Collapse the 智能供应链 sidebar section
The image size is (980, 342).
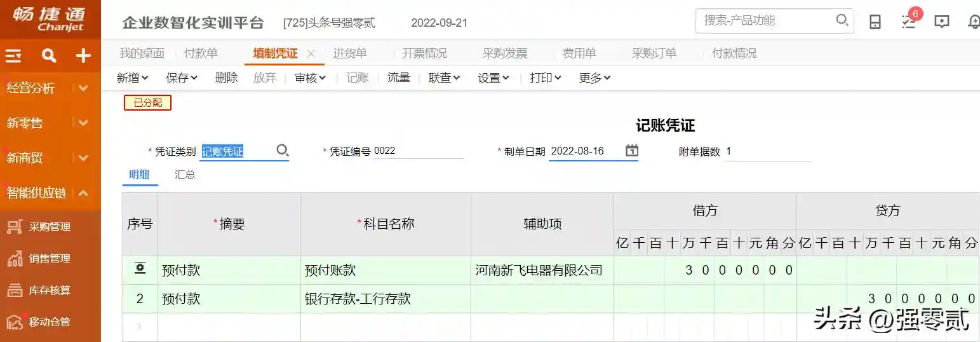pos(83,193)
